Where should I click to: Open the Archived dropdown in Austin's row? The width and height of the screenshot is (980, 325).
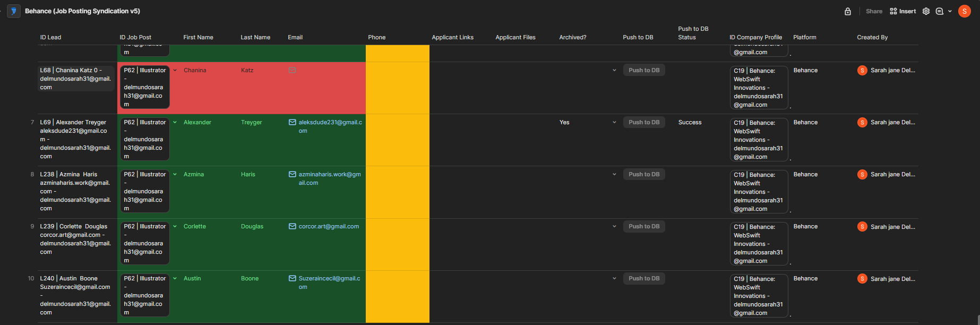point(614,278)
